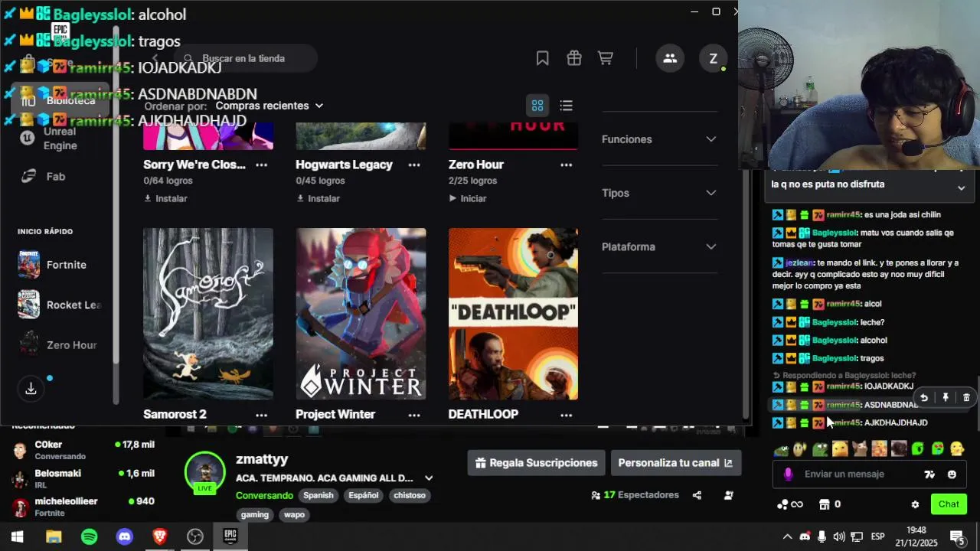Open Ordenar por Compras recientes dropdown
980x551 pixels.
[269, 106]
